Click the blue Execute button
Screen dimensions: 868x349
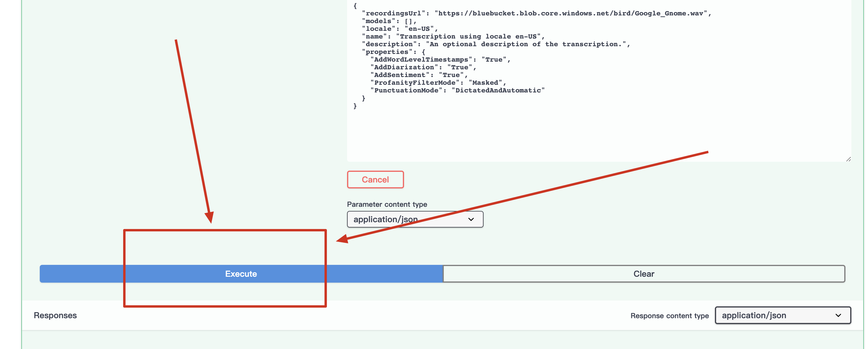point(241,274)
